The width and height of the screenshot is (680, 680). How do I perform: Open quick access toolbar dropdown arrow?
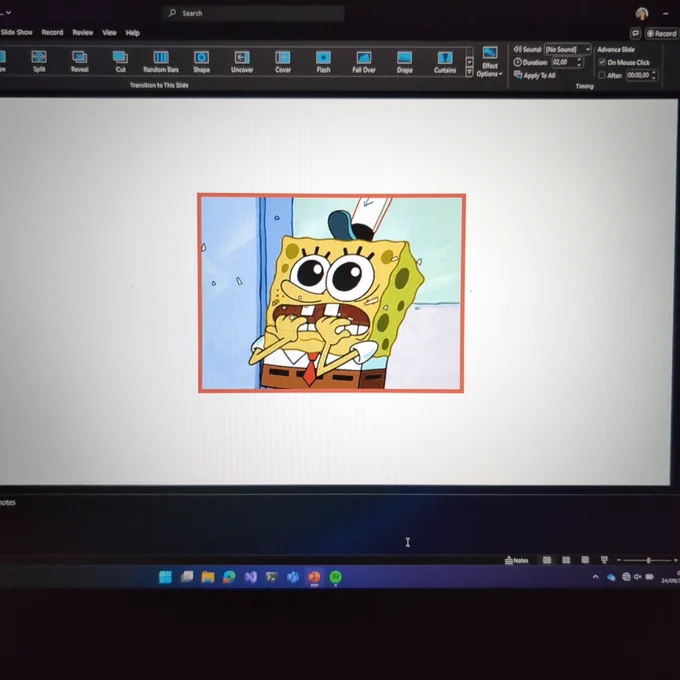8,13
